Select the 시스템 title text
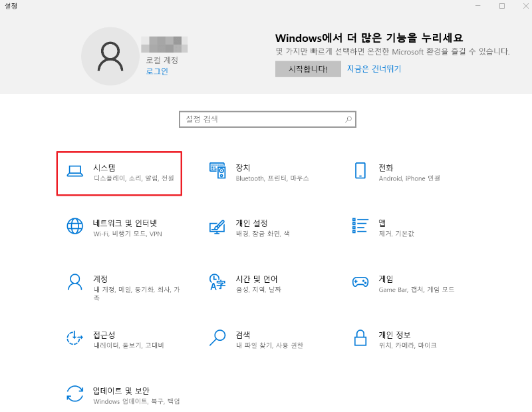The image size is (532, 412). point(104,168)
